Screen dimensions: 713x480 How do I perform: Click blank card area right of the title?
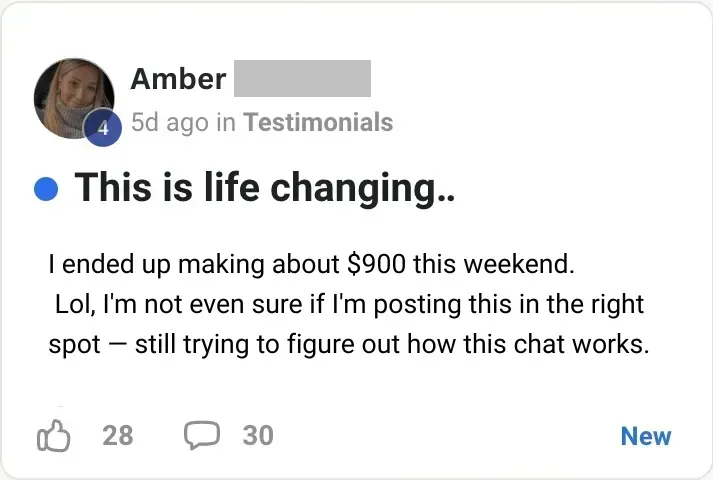(580, 188)
